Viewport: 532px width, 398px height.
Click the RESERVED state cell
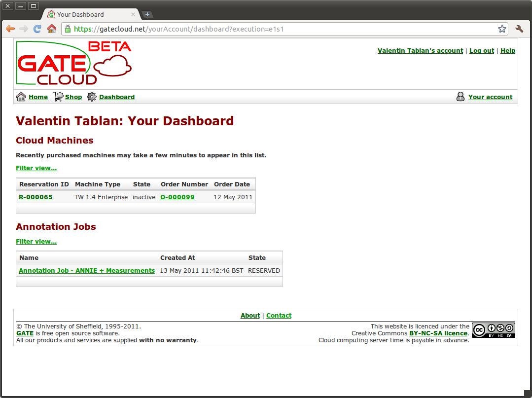tap(264, 271)
